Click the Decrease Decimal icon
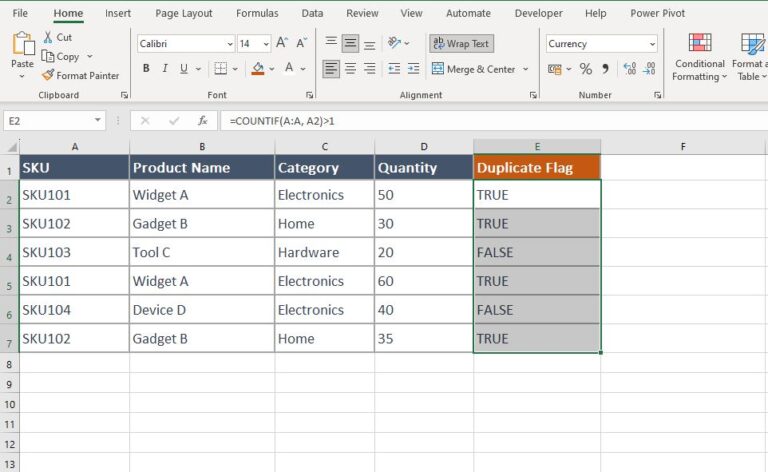The image size is (768, 472). (649, 69)
